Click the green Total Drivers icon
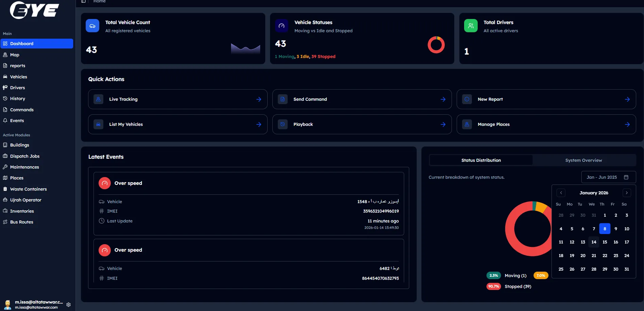644x311 pixels. pos(471,26)
